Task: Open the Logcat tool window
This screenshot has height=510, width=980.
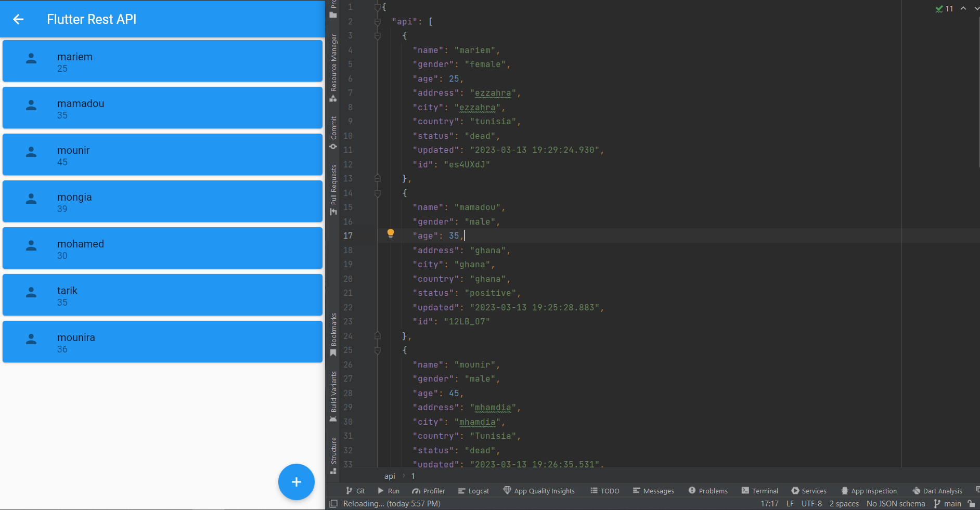Action: coord(473,491)
